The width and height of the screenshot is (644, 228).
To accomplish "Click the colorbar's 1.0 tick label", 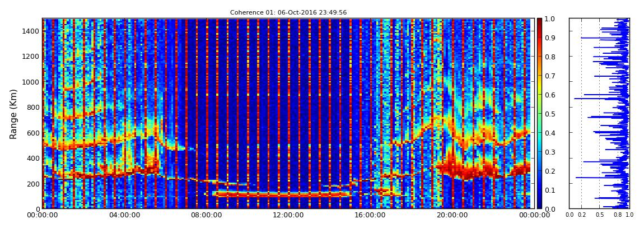I will tap(550, 19).
